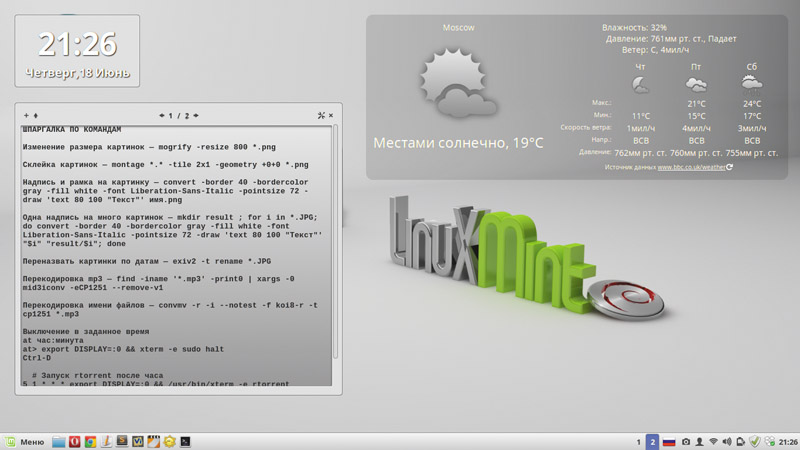Click the desktop clock desklet 21:26
Image resolution: width=800 pixels, height=450 pixels.
click(77, 44)
